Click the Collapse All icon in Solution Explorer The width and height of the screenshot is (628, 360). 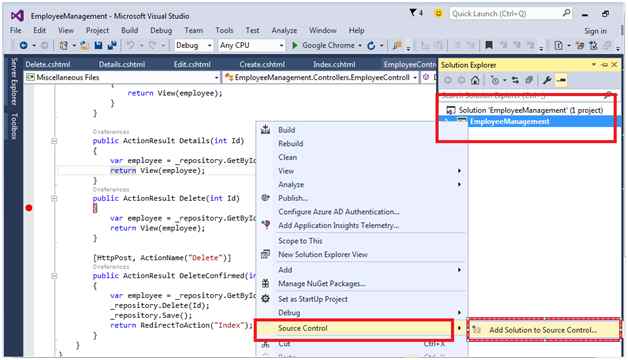pyautogui.click(x=529, y=80)
